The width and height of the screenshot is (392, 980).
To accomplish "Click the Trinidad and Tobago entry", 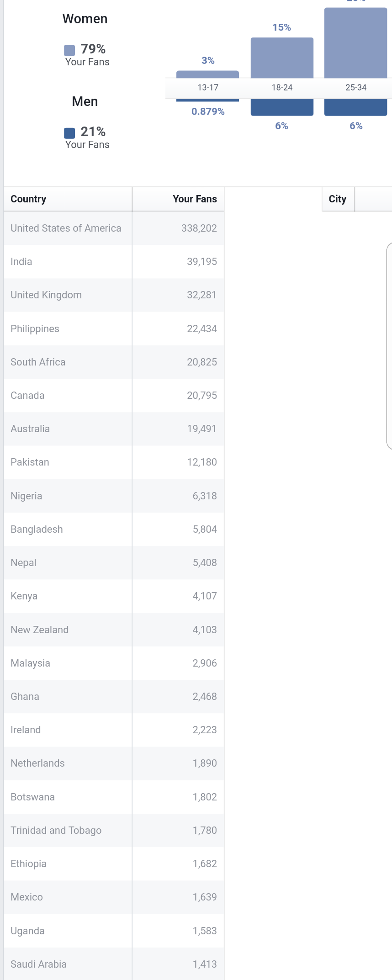I will (x=56, y=830).
